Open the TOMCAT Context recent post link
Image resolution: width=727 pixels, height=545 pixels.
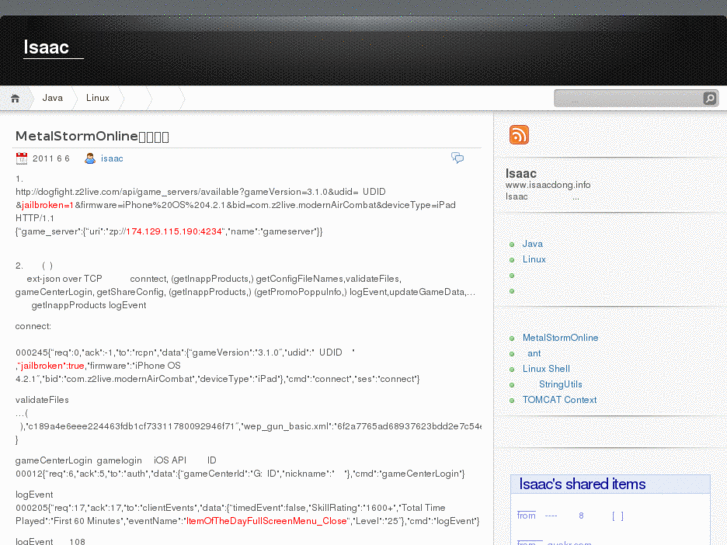559,400
